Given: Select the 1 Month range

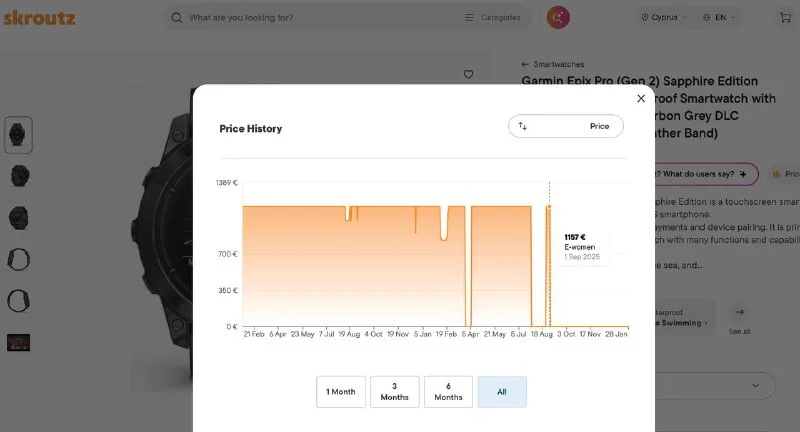Looking at the screenshot, I should [341, 392].
